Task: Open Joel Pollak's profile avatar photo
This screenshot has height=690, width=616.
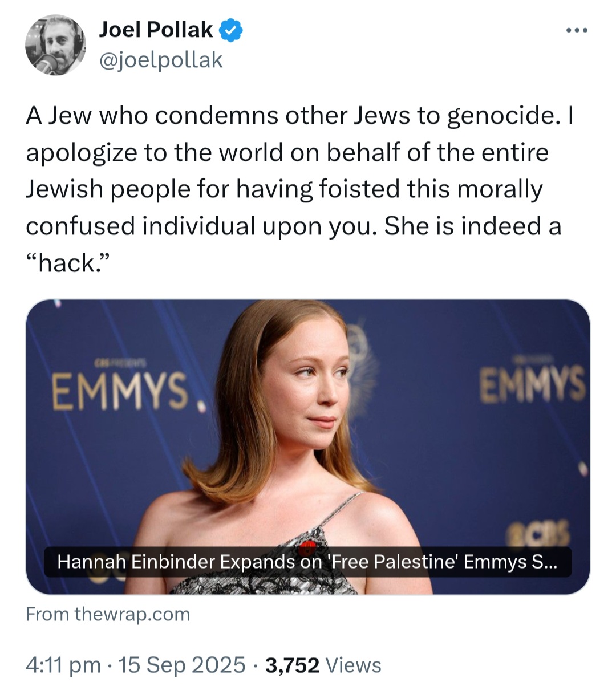Action: (x=55, y=46)
